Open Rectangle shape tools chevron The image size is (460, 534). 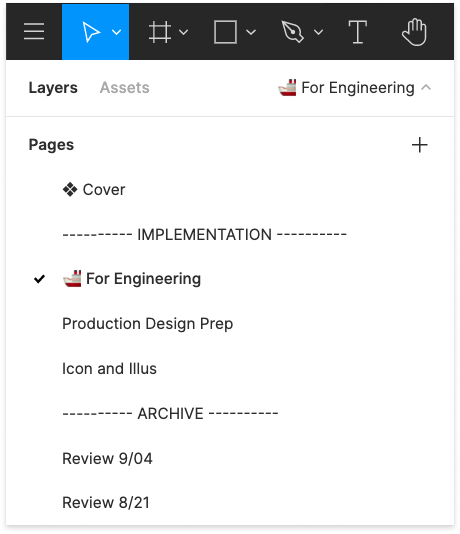[x=251, y=32]
